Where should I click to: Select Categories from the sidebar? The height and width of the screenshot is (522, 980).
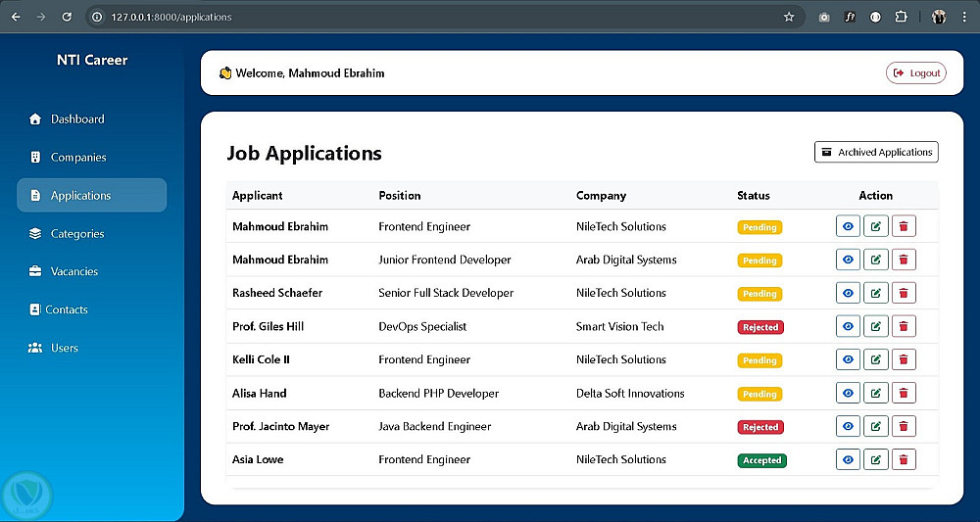[x=77, y=234]
